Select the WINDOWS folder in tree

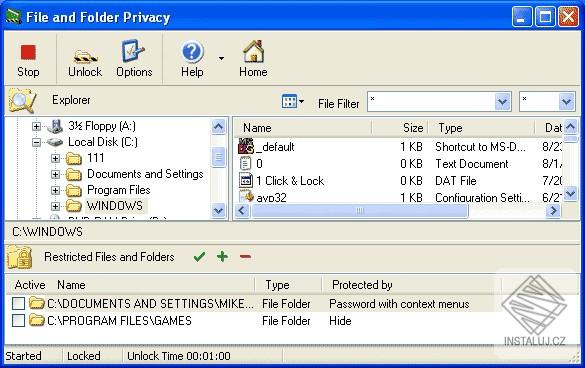115,206
